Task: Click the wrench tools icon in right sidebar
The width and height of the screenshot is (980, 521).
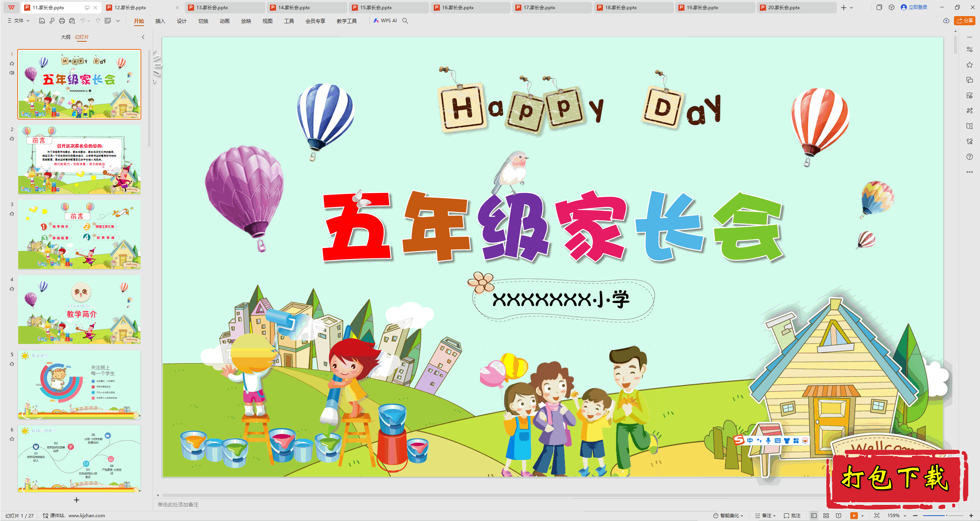Action: [970, 111]
